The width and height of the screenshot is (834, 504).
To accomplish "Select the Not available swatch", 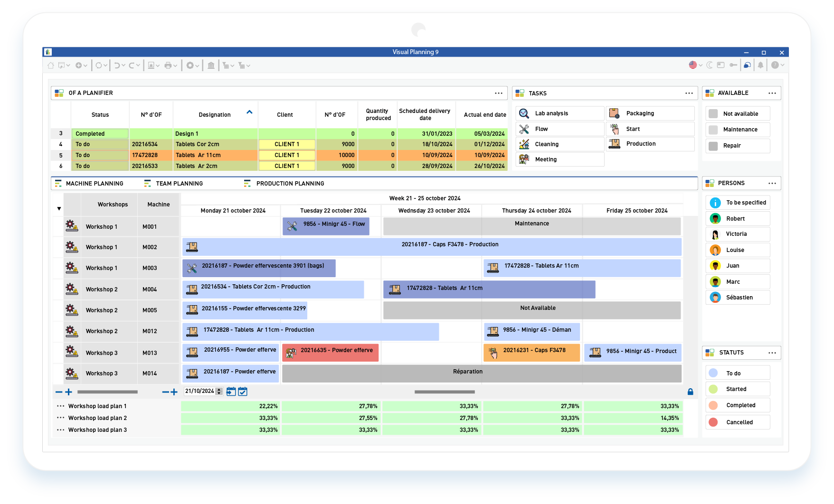I will tap(713, 114).
